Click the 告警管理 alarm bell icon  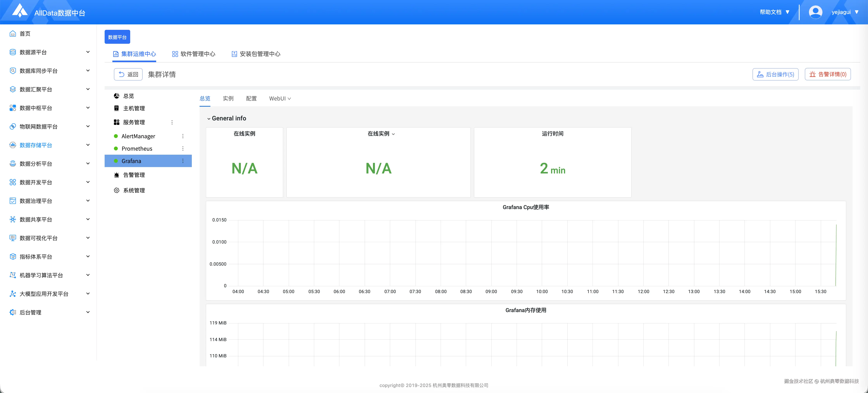[117, 175]
